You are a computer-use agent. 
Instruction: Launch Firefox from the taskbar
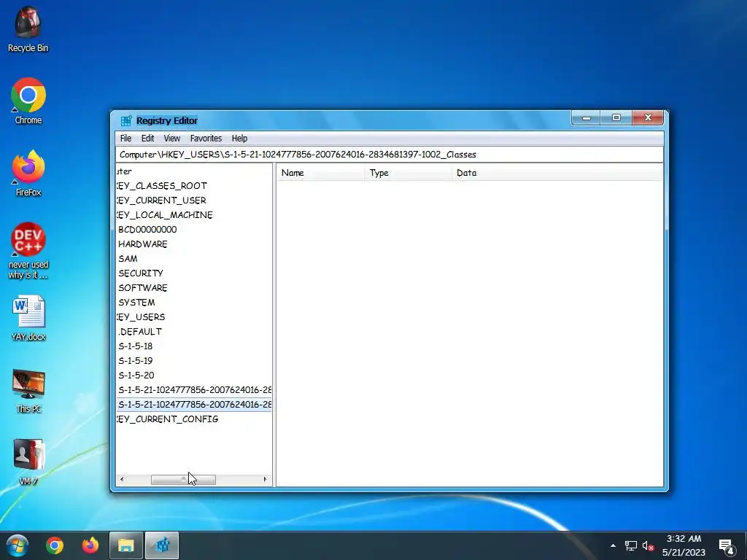coord(90,545)
